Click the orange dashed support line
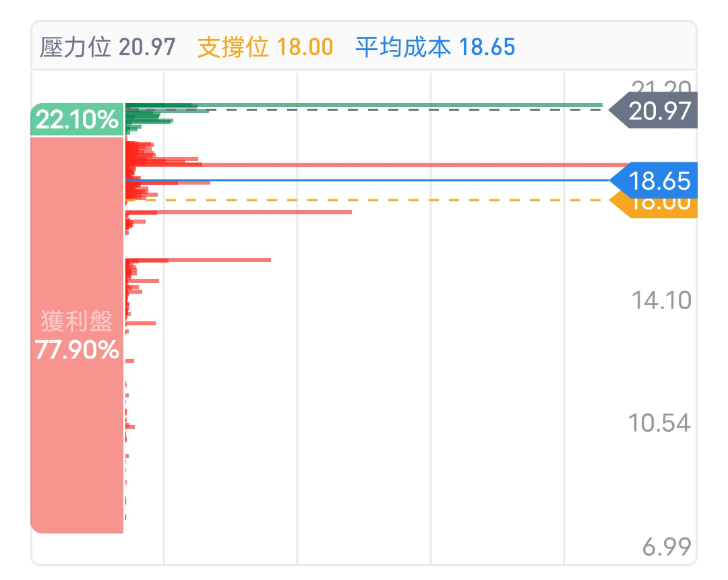Viewport: 728px width, 580px height. 367,200
